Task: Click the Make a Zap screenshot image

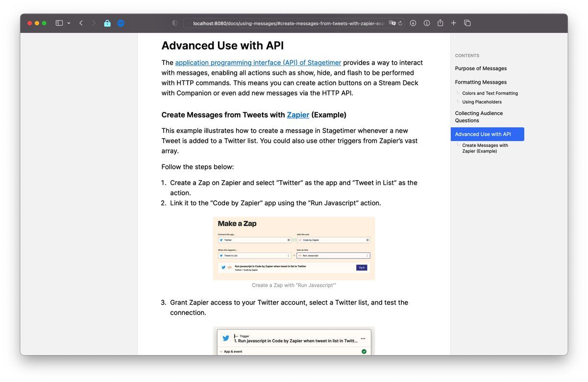Action: (x=294, y=248)
